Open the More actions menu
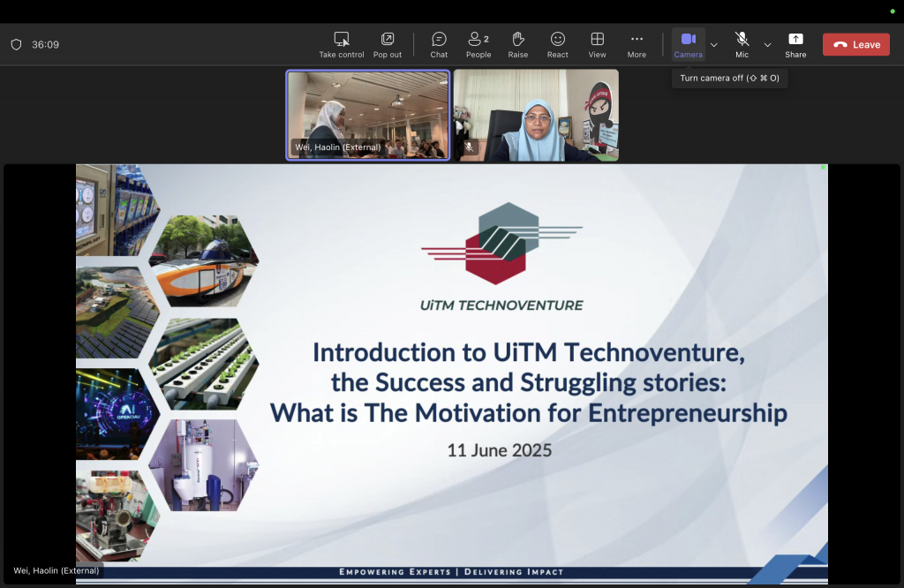Image resolution: width=904 pixels, height=588 pixels. (x=637, y=45)
